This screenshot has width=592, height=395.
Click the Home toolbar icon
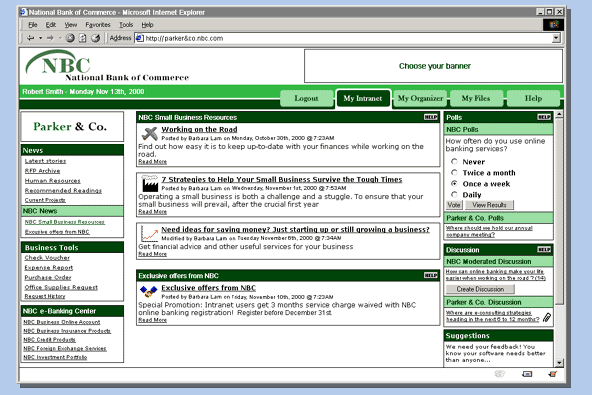tap(96, 38)
